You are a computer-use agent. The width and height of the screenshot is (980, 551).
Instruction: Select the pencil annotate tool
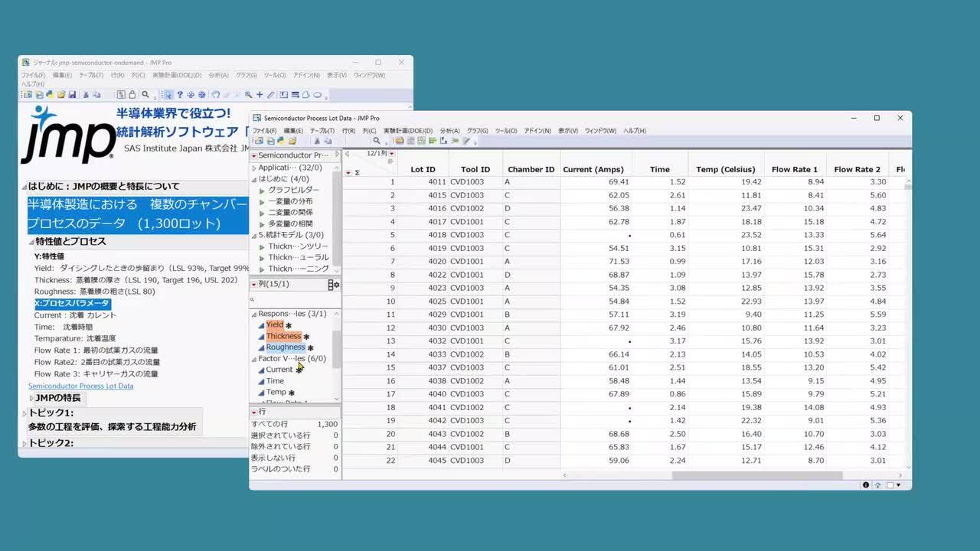coord(270,95)
